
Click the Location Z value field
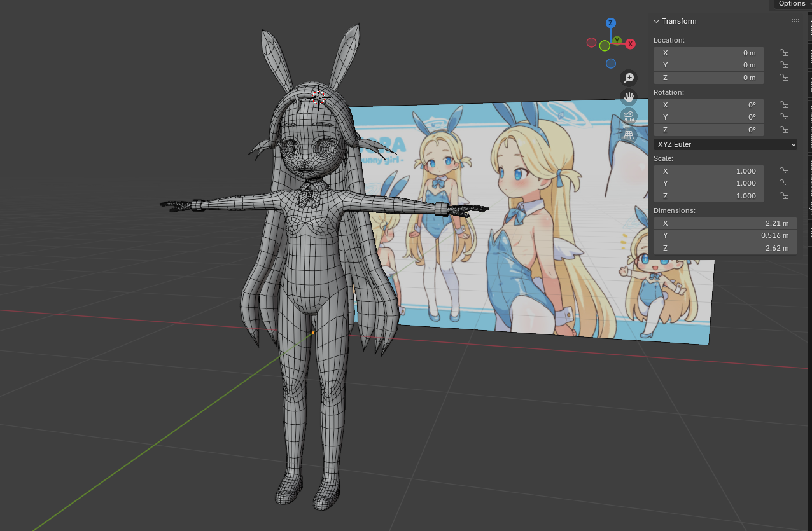(x=709, y=78)
